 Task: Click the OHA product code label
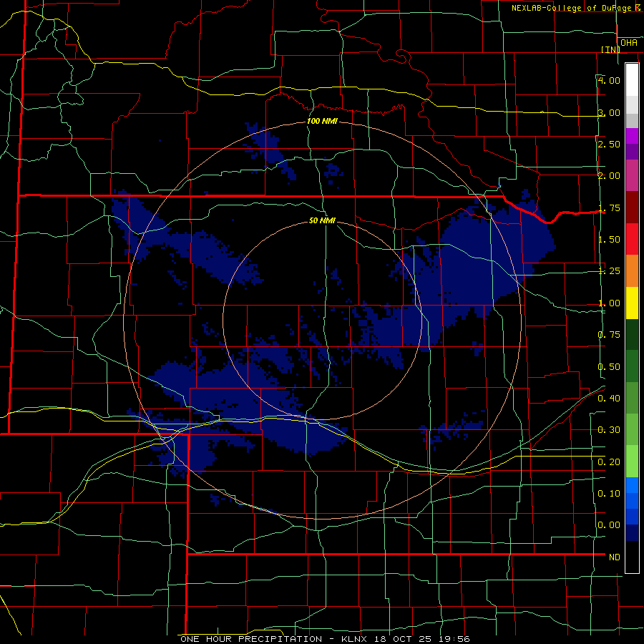tap(629, 43)
